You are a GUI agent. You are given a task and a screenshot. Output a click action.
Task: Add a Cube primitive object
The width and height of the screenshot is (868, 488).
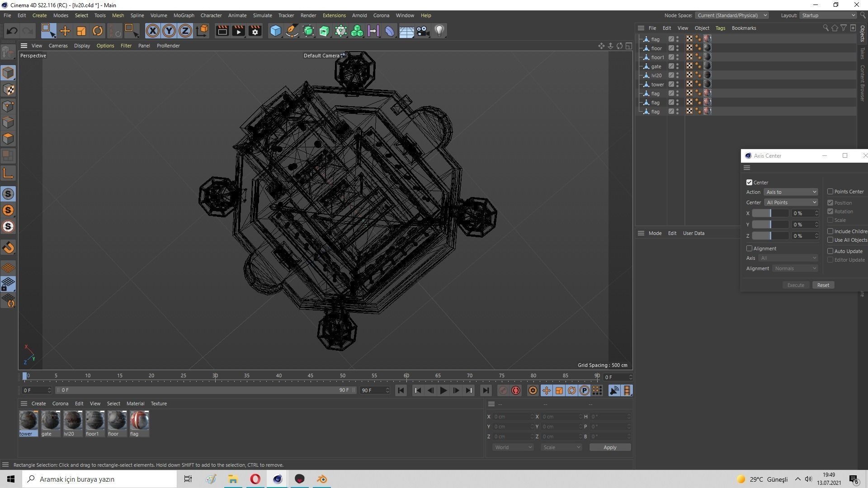(x=275, y=31)
